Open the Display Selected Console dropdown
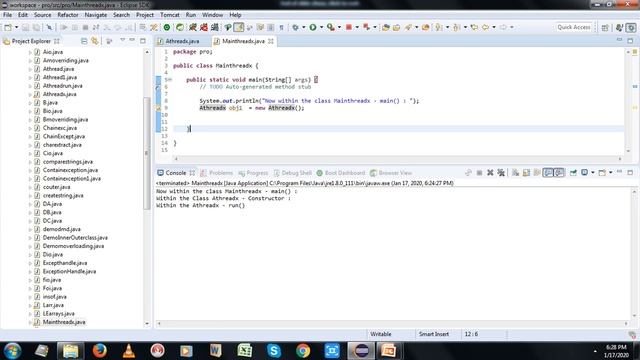The height and width of the screenshot is (360, 640). click(593, 173)
